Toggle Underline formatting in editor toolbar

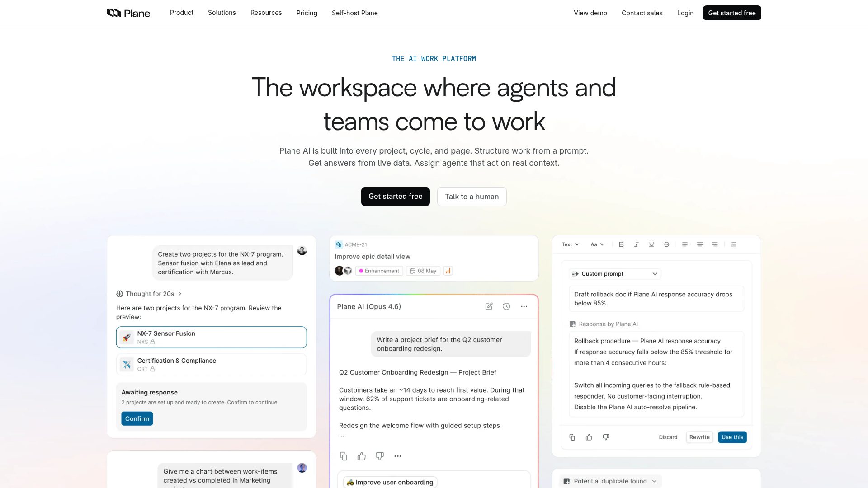coord(651,244)
